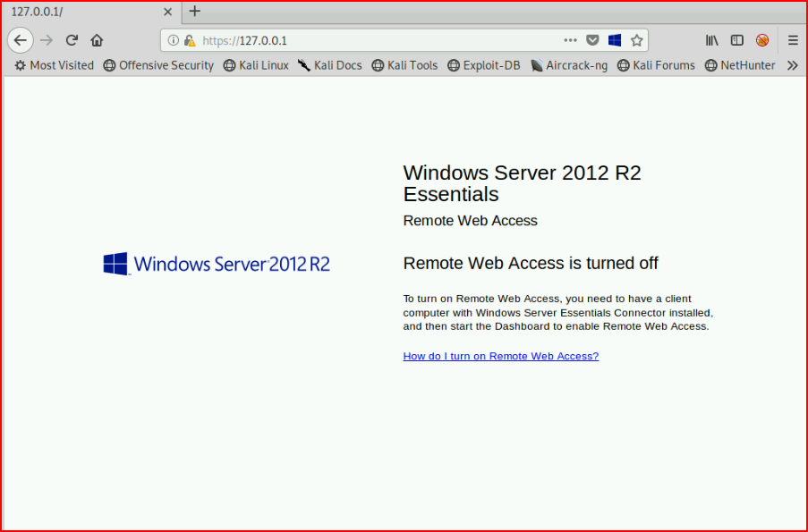This screenshot has width=808, height=532.
Task: Reload the current page
Action: pos(72,40)
